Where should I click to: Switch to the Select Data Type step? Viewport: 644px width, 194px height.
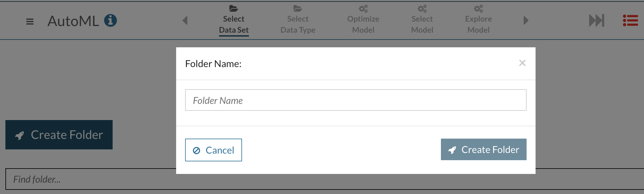click(x=298, y=24)
